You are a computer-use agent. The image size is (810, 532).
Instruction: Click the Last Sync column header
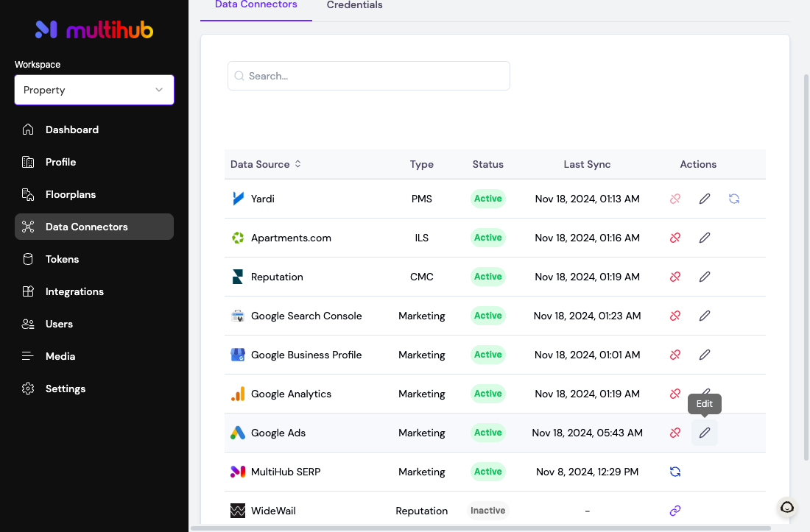tap(587, 164)
